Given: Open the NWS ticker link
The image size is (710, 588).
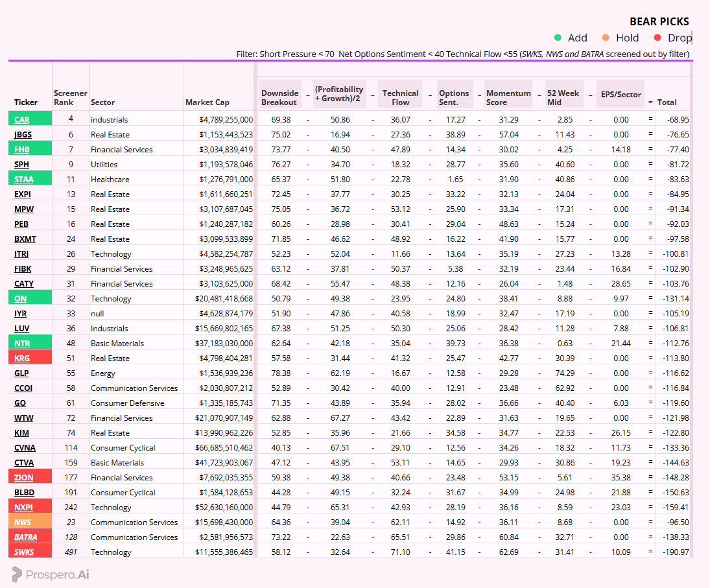Looking at the screenshot, I should pyautogui.click(x=22, y=523).
